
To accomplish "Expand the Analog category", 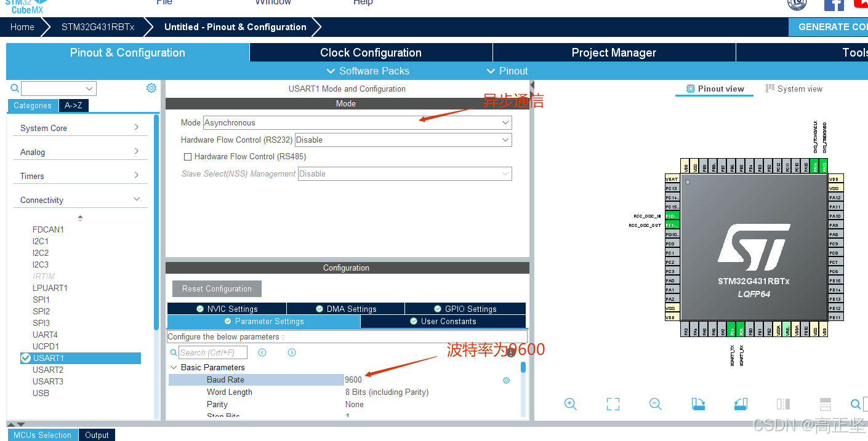I will (x=80, y=152).
